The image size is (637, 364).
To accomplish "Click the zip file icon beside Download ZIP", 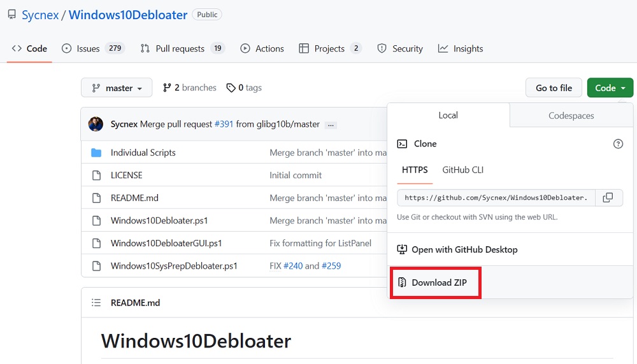I will [x=402, y=283].
